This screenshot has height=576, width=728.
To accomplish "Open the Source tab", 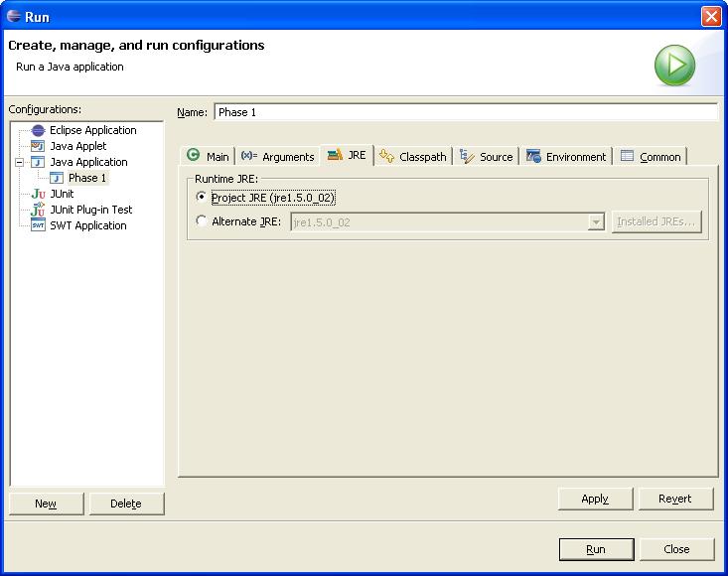I will tap(487, 157).
